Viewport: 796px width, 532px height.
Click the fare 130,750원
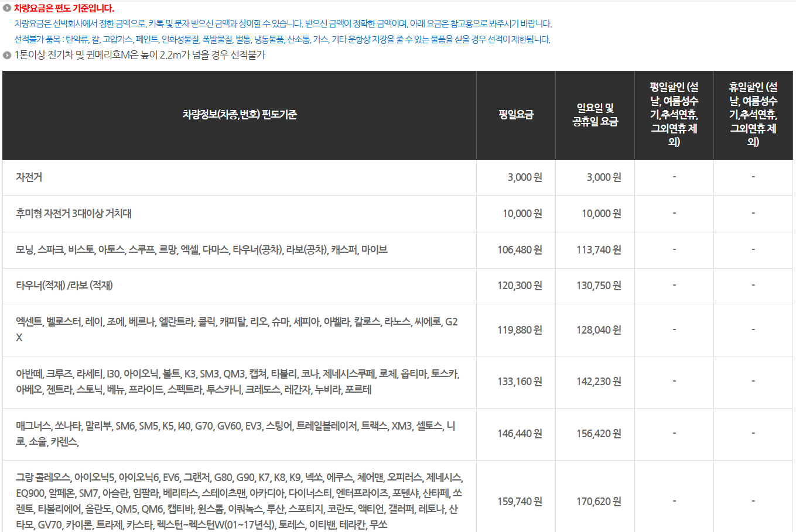(599, 286)
